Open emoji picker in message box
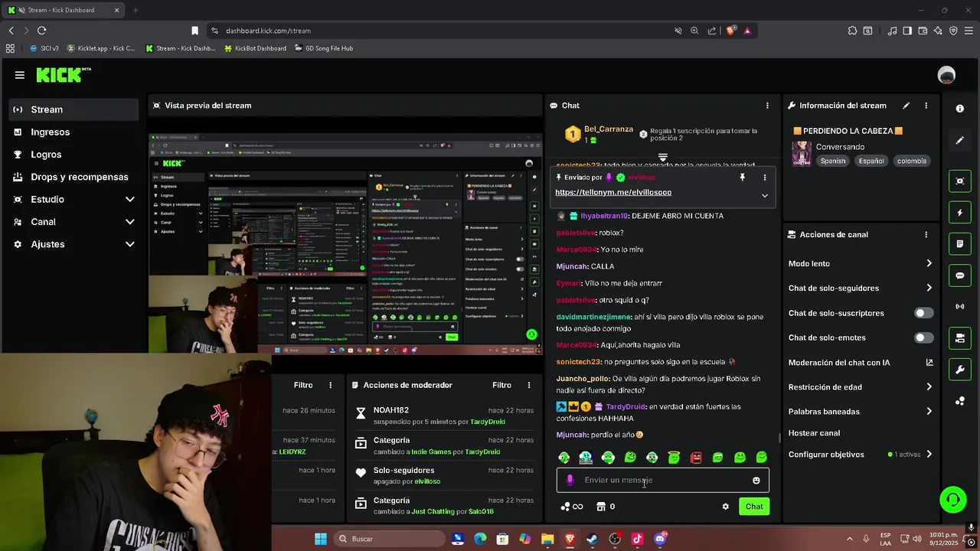Screen dimensions: 980x551 coord(756,481)
